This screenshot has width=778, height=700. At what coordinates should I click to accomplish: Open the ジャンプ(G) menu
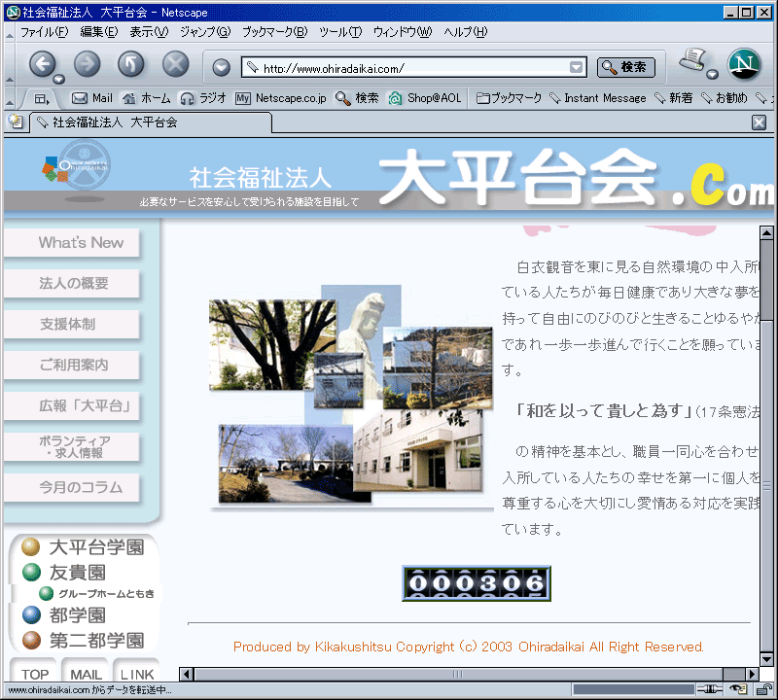pos(205,32)
